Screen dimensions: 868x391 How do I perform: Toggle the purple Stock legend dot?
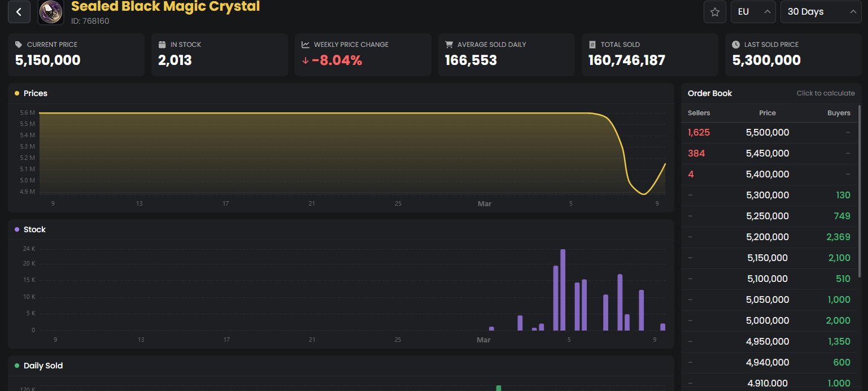click(17, 229)
